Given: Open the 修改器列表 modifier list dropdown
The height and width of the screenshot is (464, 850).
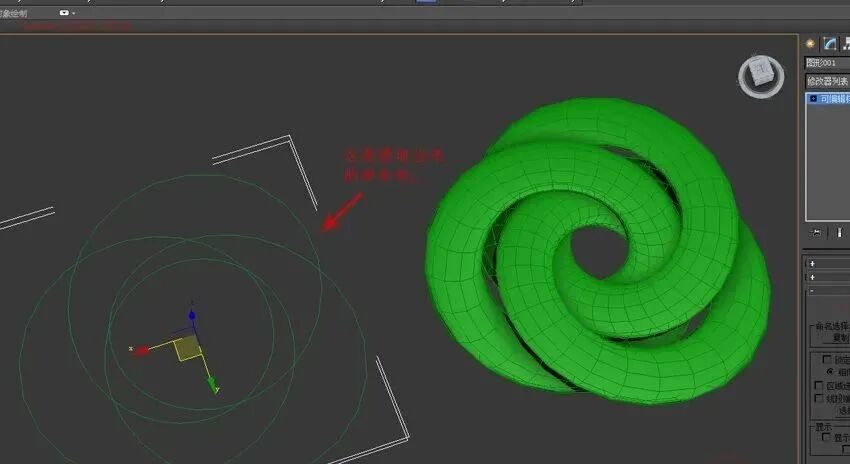Looking at the screenshot, I should coord(827,81).
